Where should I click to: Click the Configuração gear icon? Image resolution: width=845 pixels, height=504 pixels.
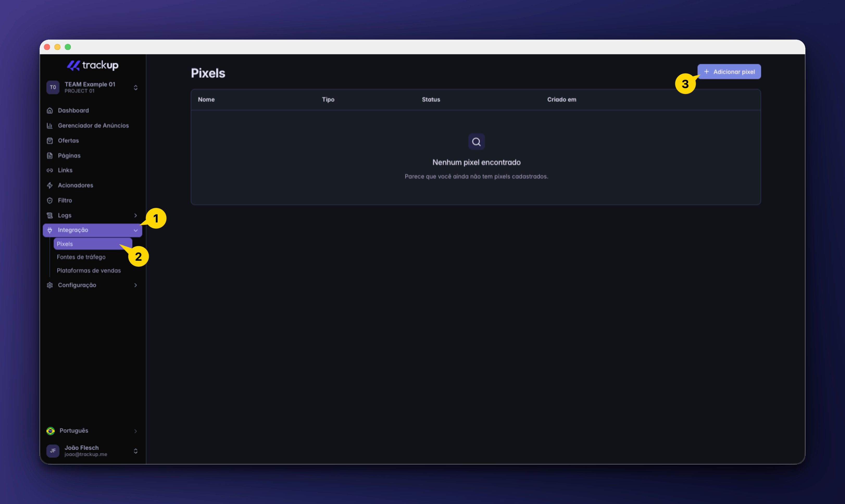coord(50,285)
